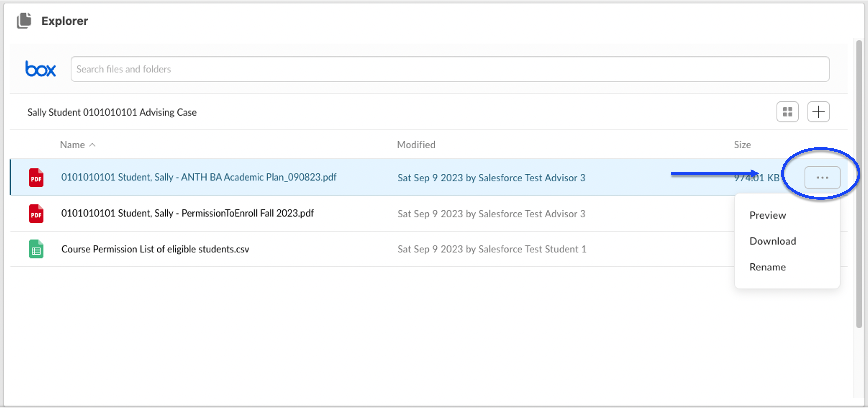Open Course Permission List csv file
Viewport: 868px width, 409px height.
pyautogui.click(x=155, y=249)
